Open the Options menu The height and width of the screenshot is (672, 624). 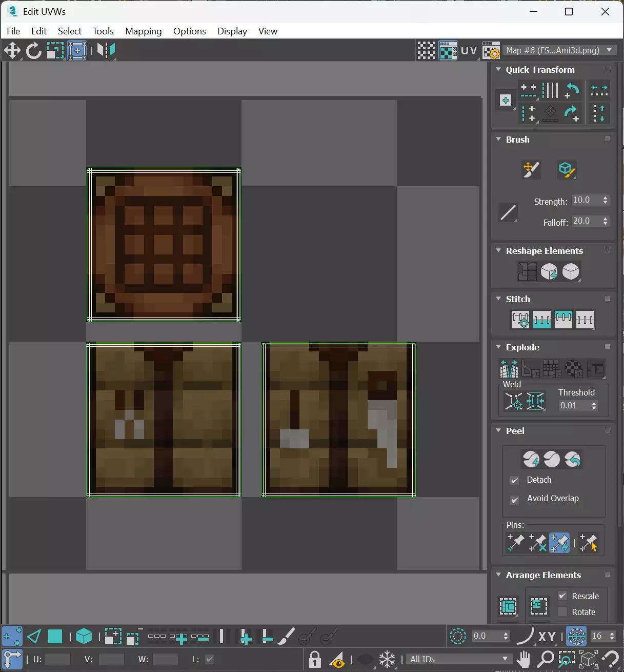pos(190,31)
